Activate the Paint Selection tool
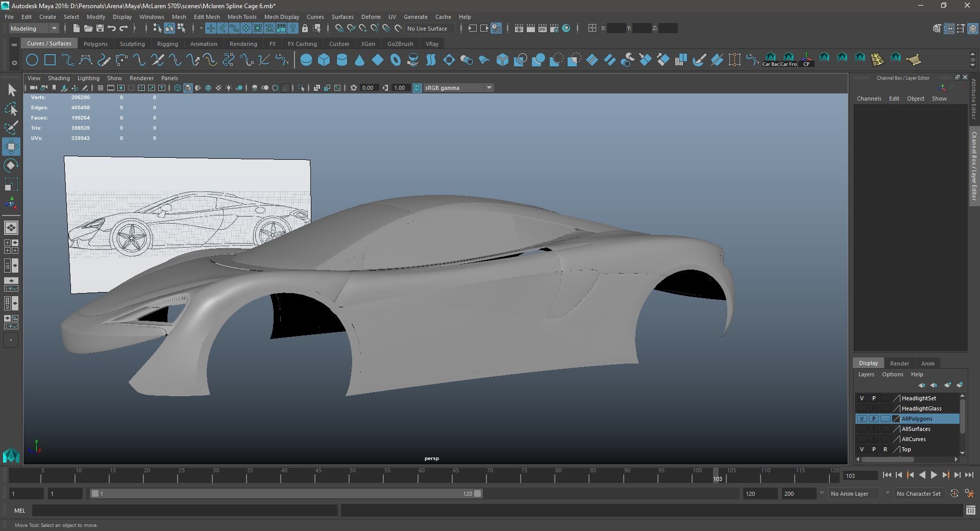Image resolution: width=980 pixels, height=531 pixels. click(11, 128)
